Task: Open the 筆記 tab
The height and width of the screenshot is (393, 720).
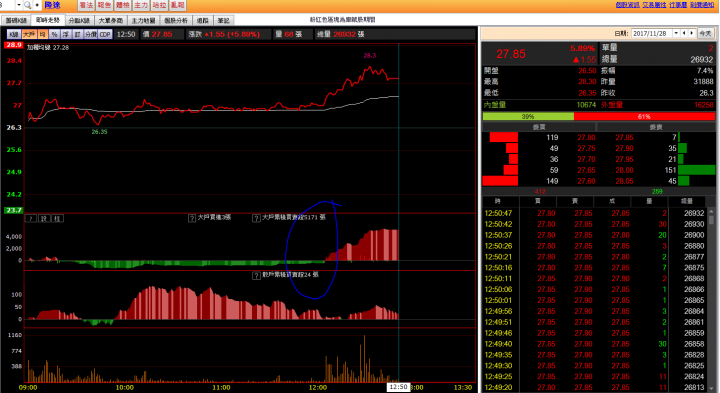Action: 224,20
